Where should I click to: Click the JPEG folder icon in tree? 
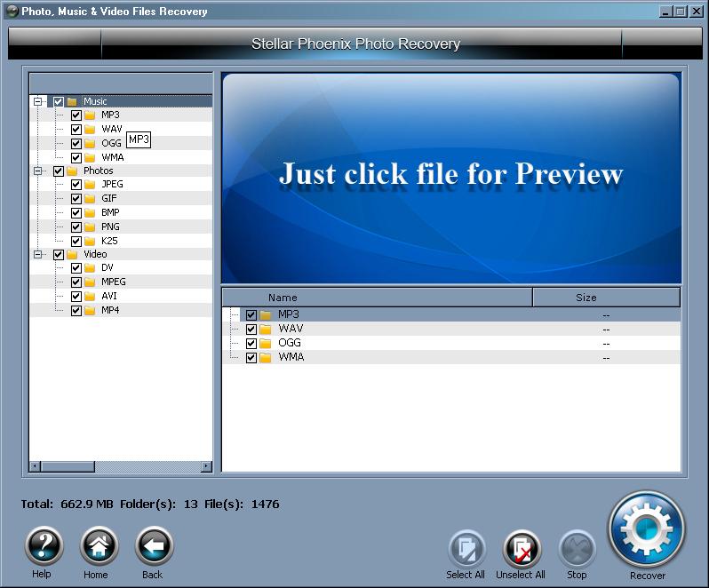[x=90, y=185]
